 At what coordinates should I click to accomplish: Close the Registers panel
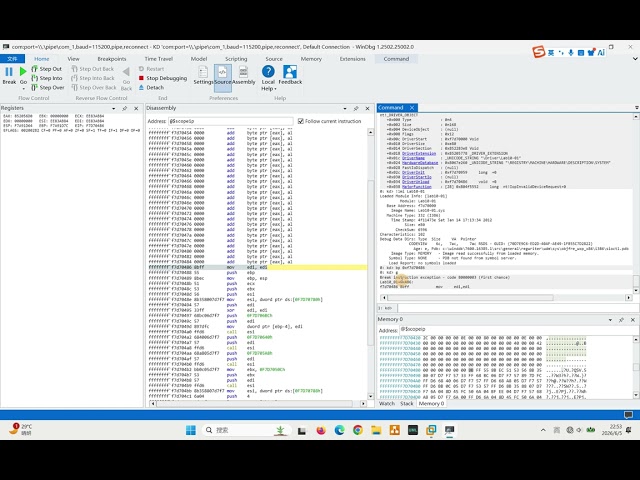pyautogui.click(x=136, y=109)
